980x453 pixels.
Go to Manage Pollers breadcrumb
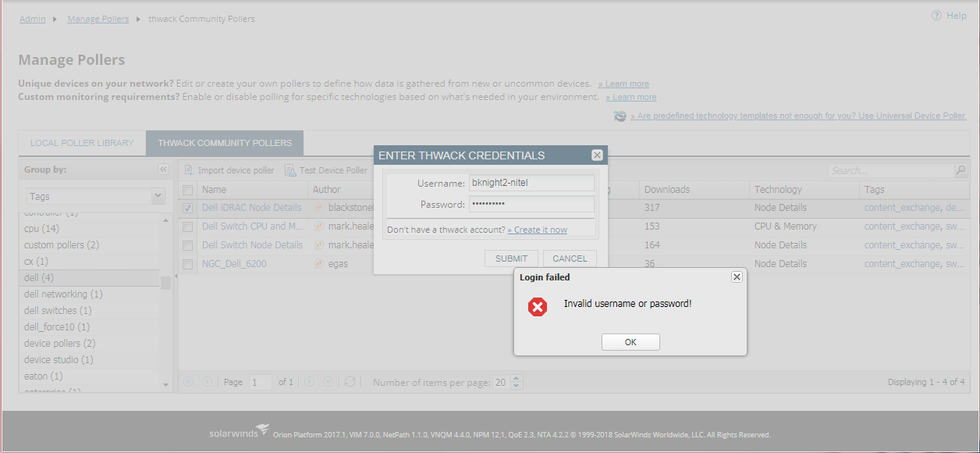coord(98,19)
